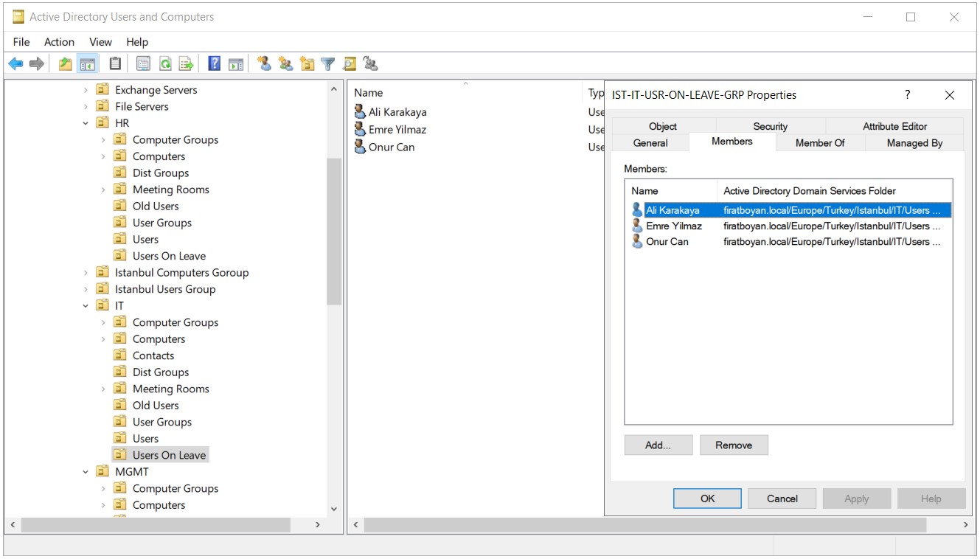The image size is (980, 559).
Task: Select the Contacts folder under IT
Action: pyautogui.click(x=145, y=355)
